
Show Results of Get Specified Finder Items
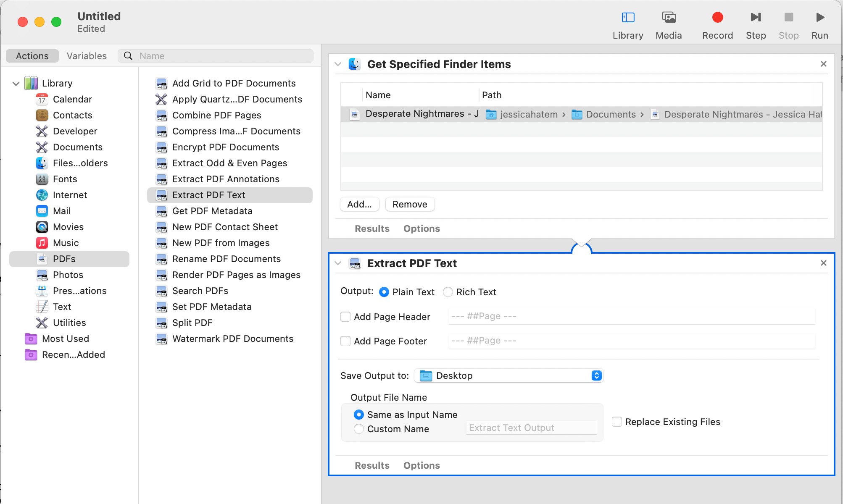(x=372, y=228)
